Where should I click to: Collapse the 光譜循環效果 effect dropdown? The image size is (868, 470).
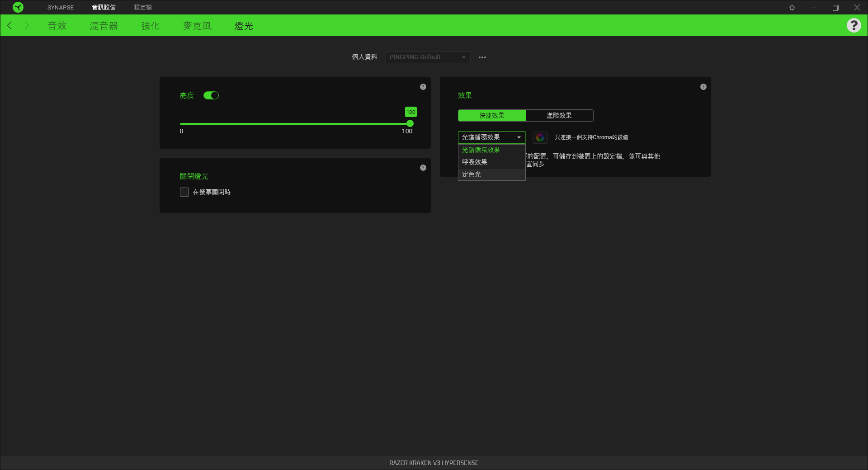pyautogui.click(x=492, y=137)
